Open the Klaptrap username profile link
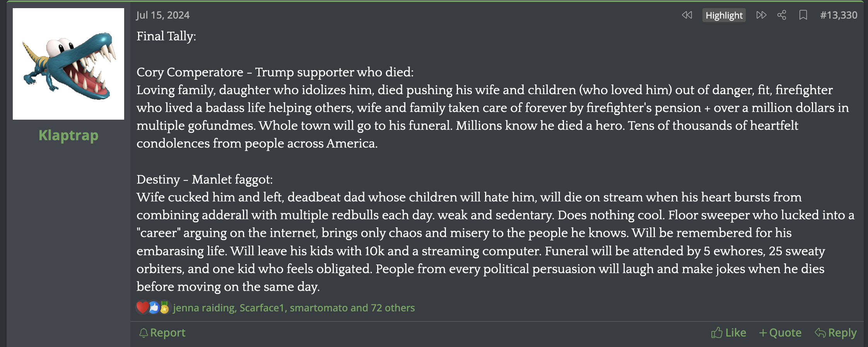868x347 pixels. tap(68, 135)
